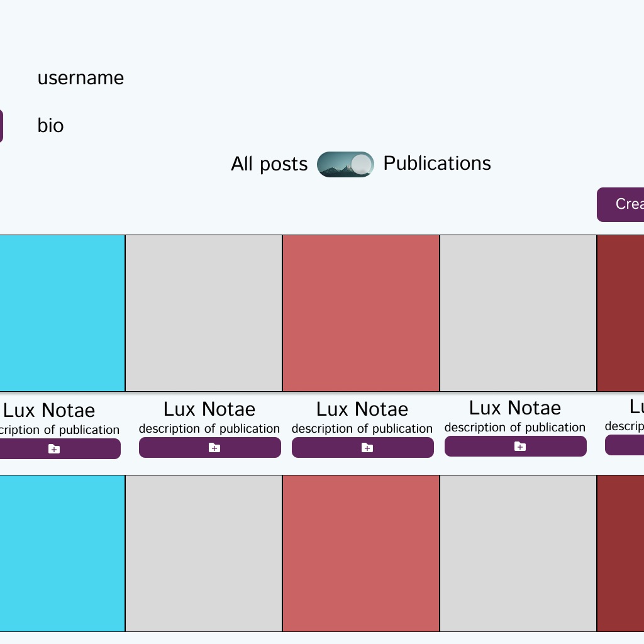The width and height of the screenshot is (644, 644).
Task: Select the cyan cover in bottom row
Action: point(62,553)
